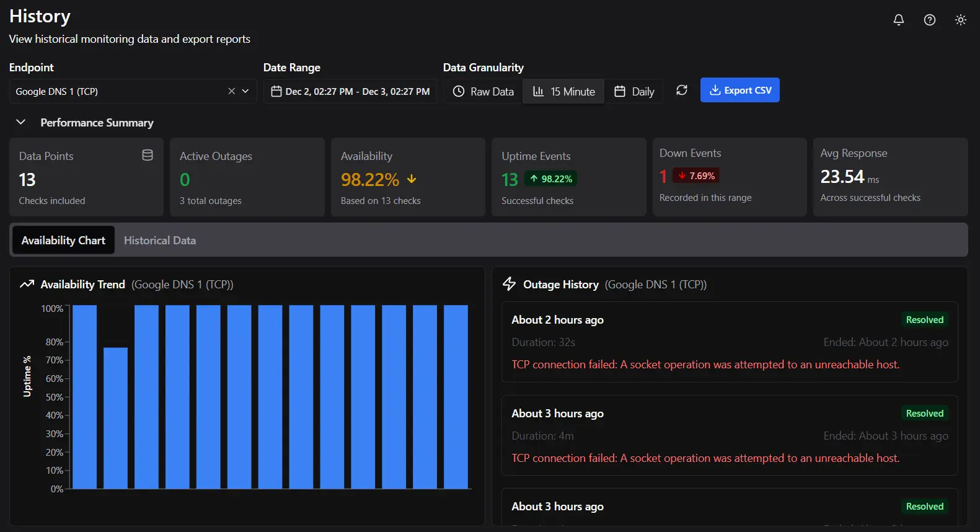Viewport: 980px width, 532px height.
Task: Open the notifications bell
Action: tap(898, 20)
